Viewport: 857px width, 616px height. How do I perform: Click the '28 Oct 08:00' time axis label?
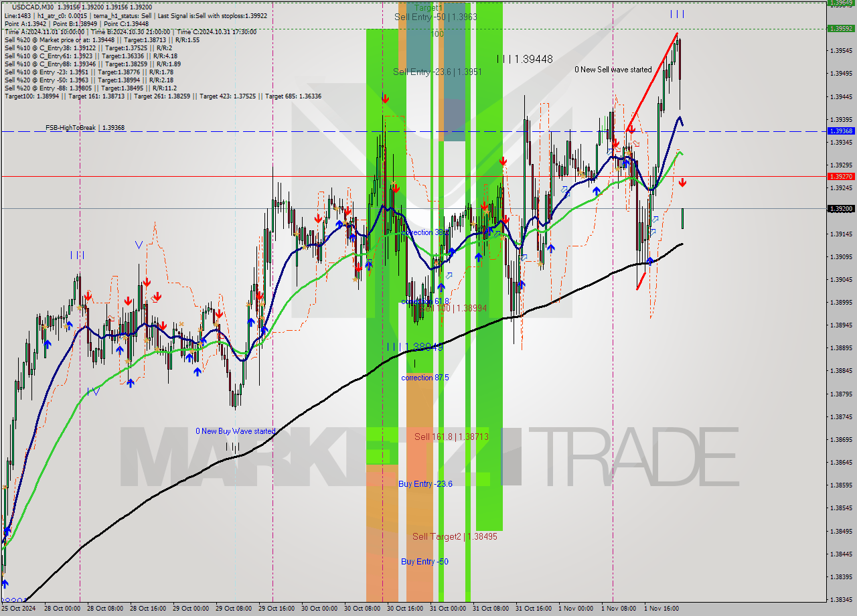(105, 609)
